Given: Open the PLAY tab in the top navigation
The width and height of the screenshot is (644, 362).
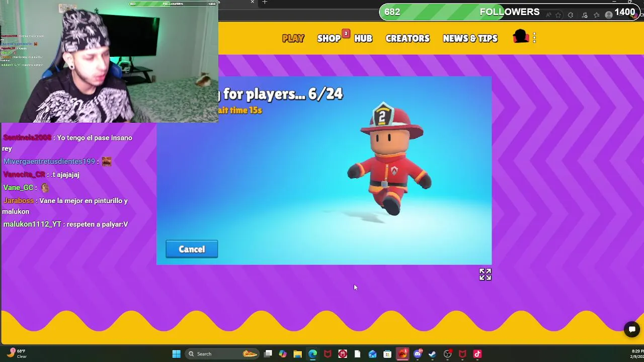Looking at the screenshot, I should pos(293,38).
